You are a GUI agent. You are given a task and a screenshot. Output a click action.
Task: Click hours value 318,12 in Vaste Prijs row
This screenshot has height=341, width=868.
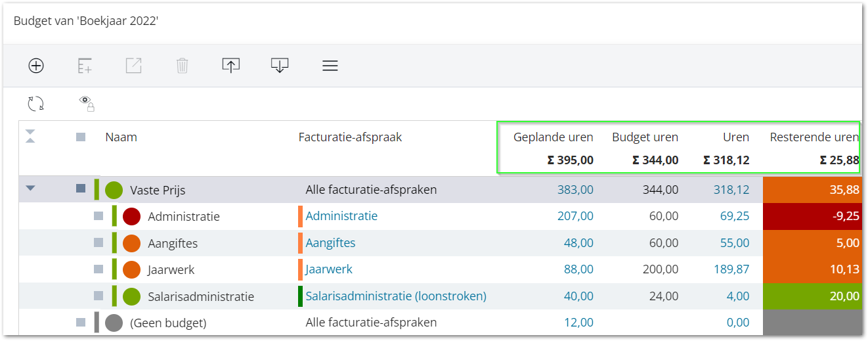[x=731, y=189]
